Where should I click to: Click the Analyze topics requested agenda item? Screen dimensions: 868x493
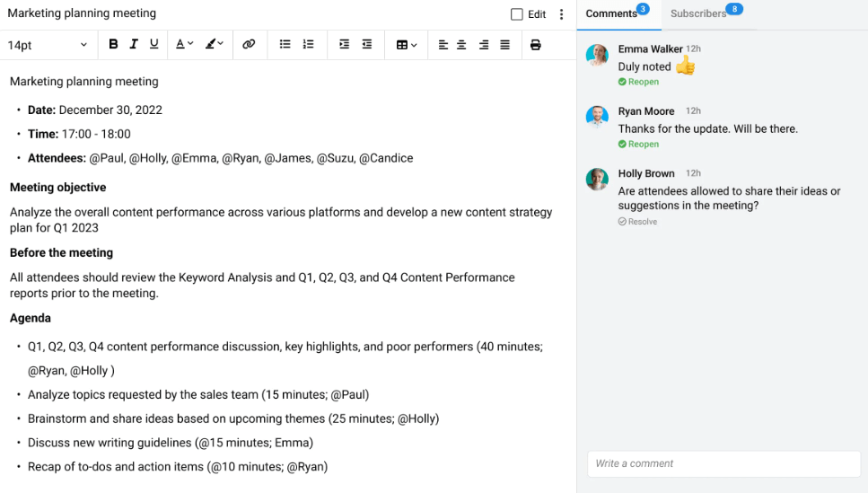click(x=198, y=394)
